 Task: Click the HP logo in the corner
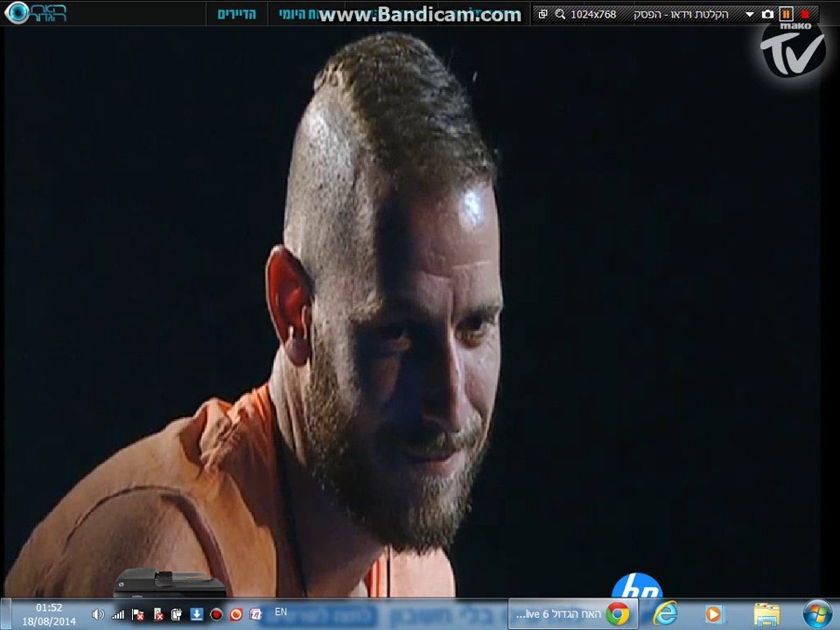[637, 585]
